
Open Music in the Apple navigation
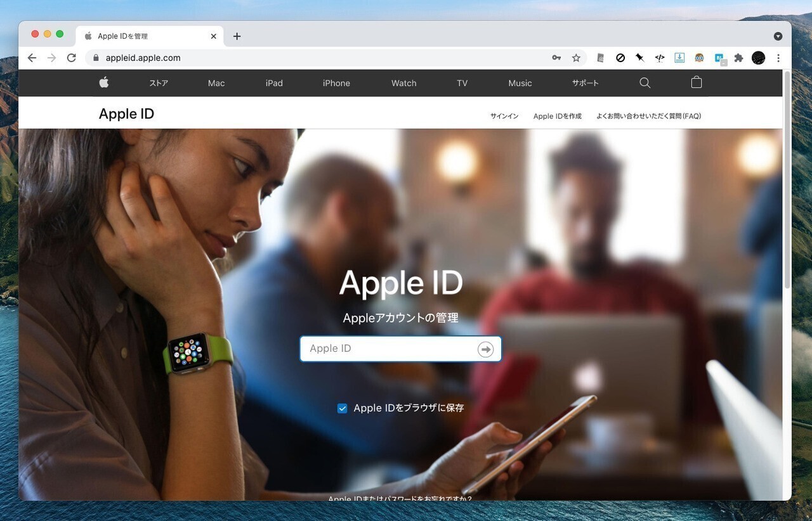[x=520, y=83]
